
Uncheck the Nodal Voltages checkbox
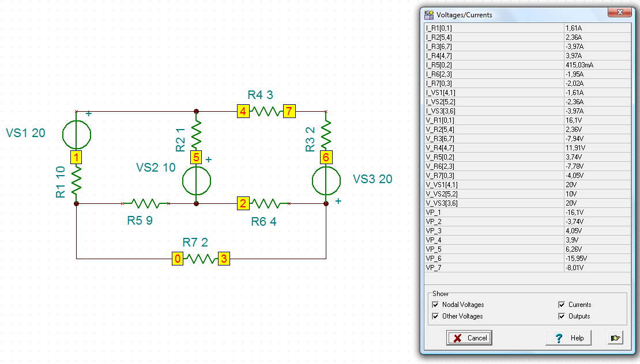(435, 305)
